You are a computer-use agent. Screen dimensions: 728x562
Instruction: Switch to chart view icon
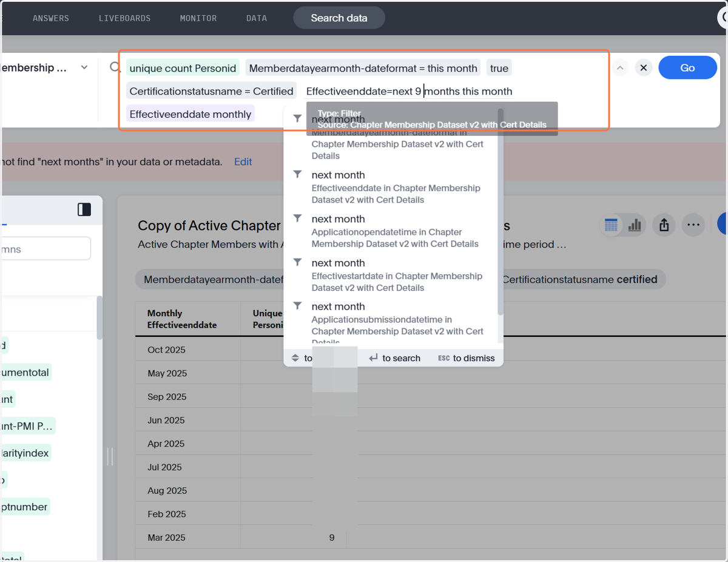635,225
